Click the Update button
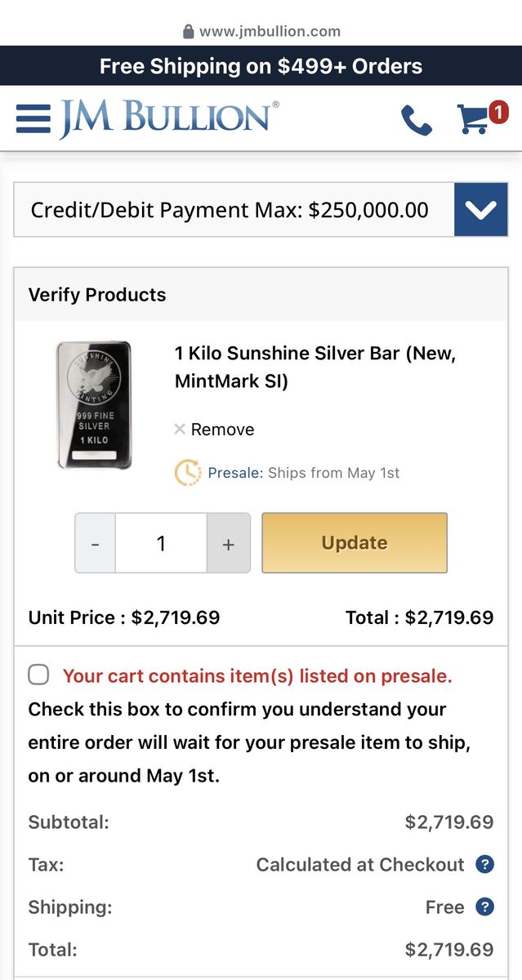This screenshot has height=980, width=522. (x=355, y=543)
